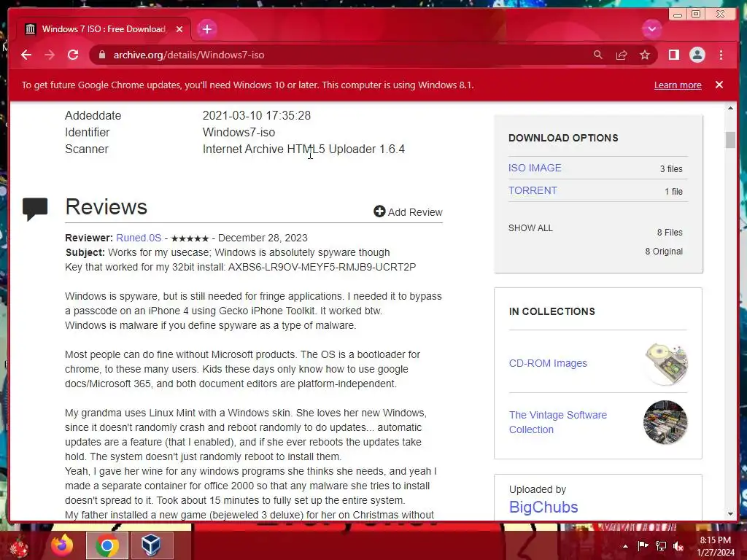Click the Addeddate value 2021-03-10 17:35:28
This screenshot has width=747, height=560.
pyautogui.click(x=256, y=116)
